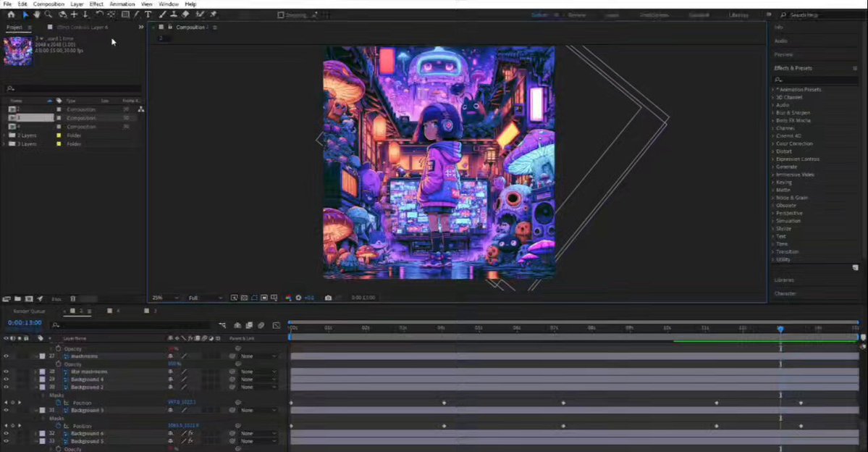Image resolution: width=868 pixels, height=452 pixels.
Task: Expand Blur & Sharpen effects category
Action: click(773, 113)
